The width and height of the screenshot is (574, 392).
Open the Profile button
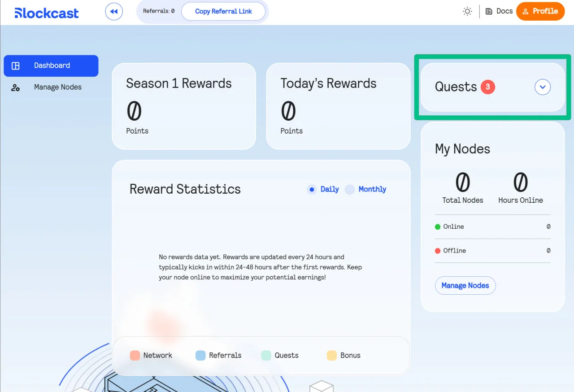coord(540,11)
